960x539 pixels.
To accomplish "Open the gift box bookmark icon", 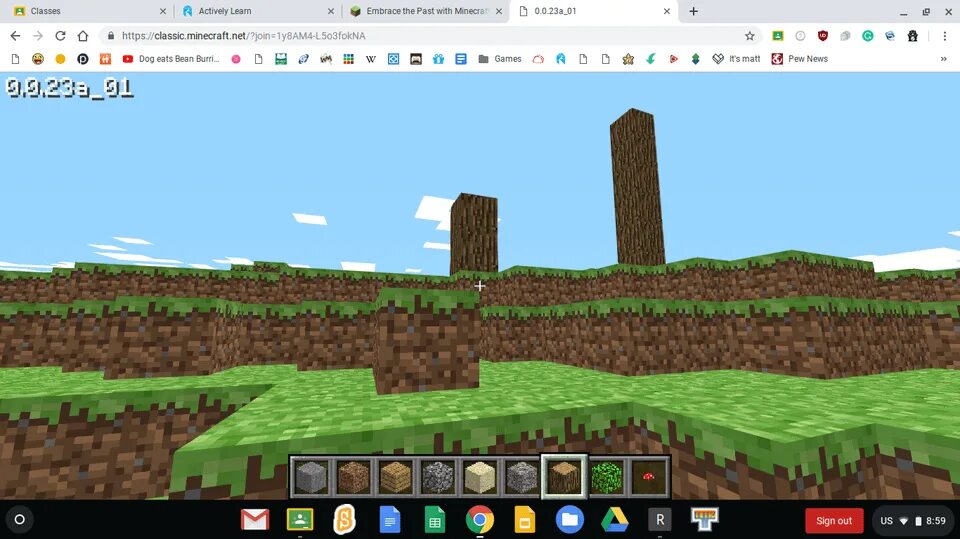I will (x=438, y=59).
